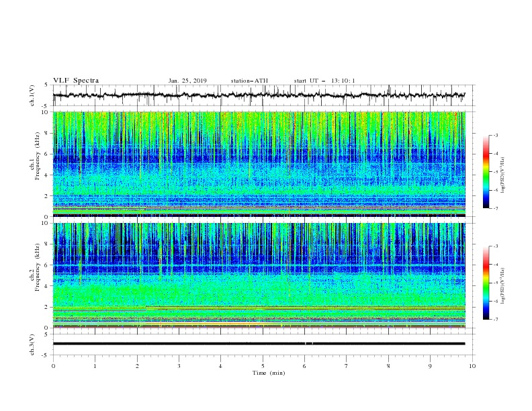This screenshot has width=532, height=411.
Task: Click the "-7" tick on ch.1 colorbar
Action: click(495, 208)
